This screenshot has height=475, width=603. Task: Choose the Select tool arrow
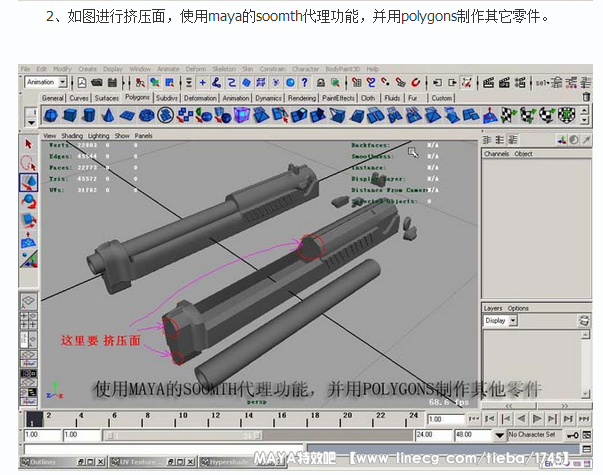point(28,144)
